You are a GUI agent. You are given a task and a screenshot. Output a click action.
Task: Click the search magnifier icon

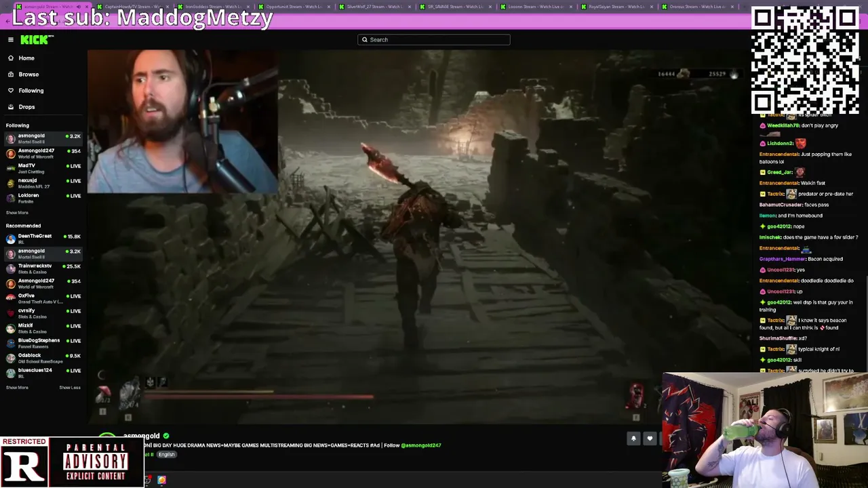coord(365,39)
